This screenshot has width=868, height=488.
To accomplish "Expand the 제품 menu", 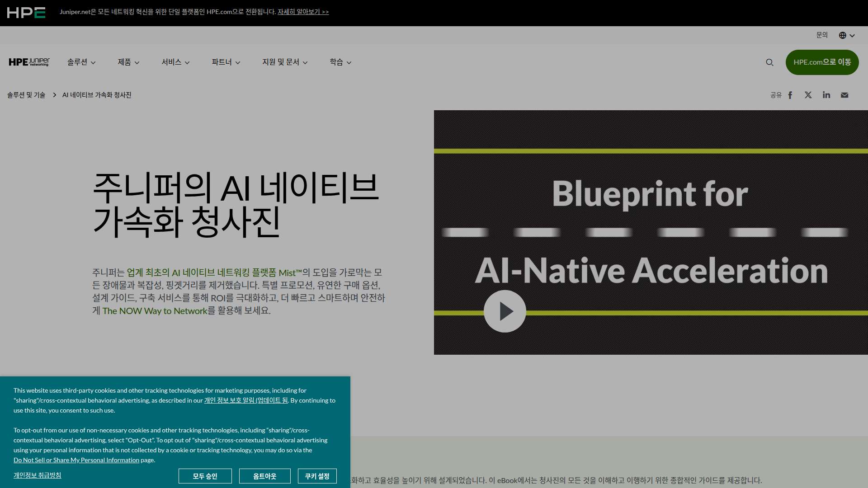I will pyautogui.click(x=128, y=62).
